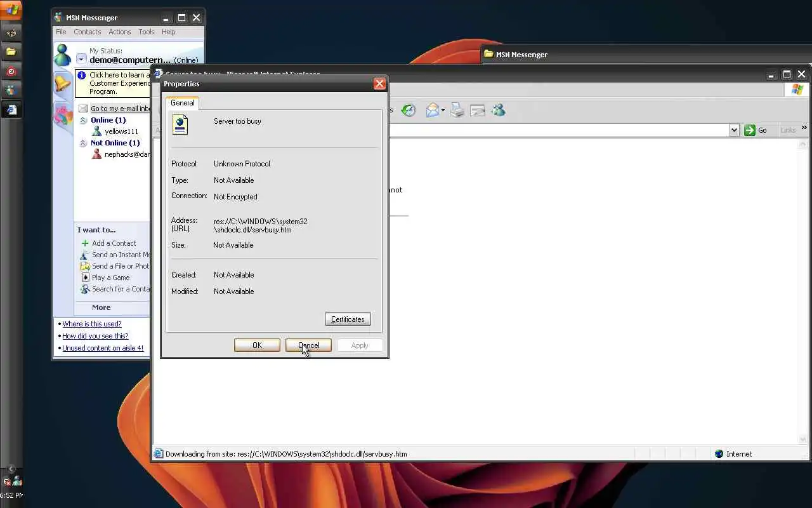Click Cancel in the Properties dialog
The height and width of the screenshot is (508, 812).
308,345
